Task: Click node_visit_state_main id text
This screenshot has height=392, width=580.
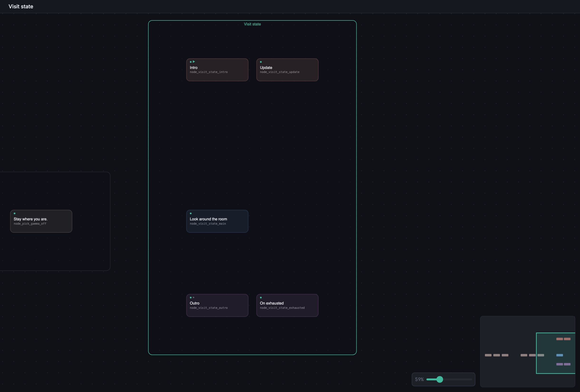Action: coord(208,224)
